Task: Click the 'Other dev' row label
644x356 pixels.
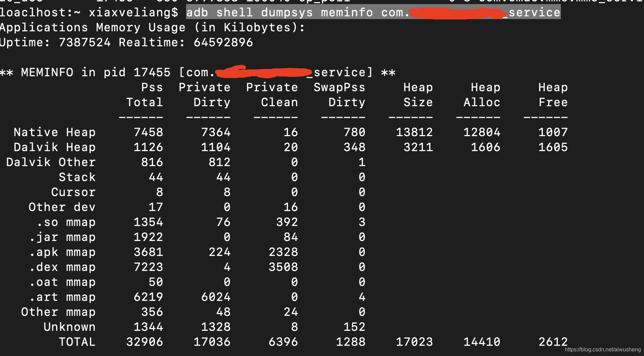Action: coord(62,207)
